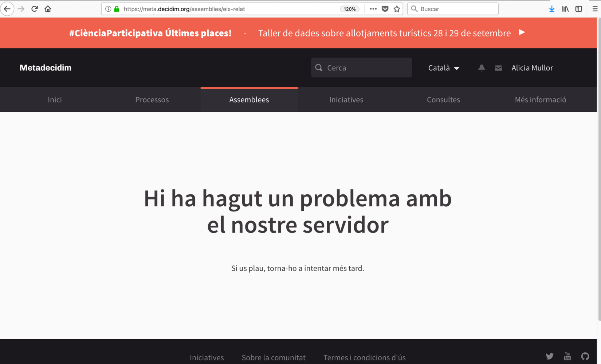Open the YouTube icon in footer
Screen dimensions: 601x364
coord(567,356)
